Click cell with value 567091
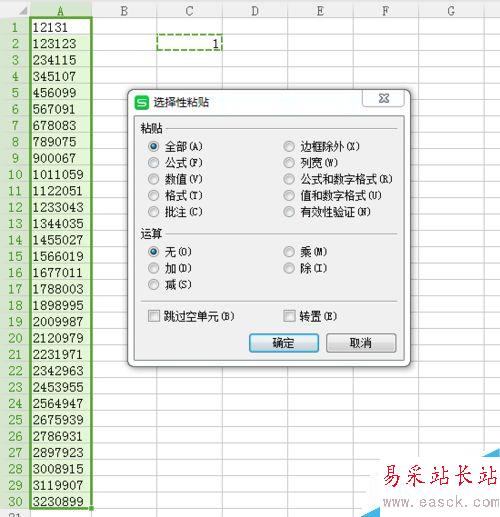500x517 pixels. point(61,109)
